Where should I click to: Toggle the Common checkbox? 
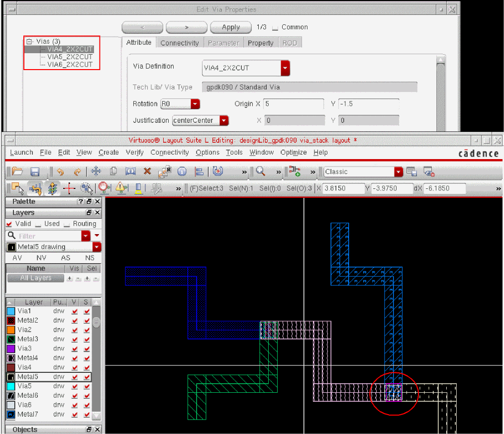[x=275, y=27]
